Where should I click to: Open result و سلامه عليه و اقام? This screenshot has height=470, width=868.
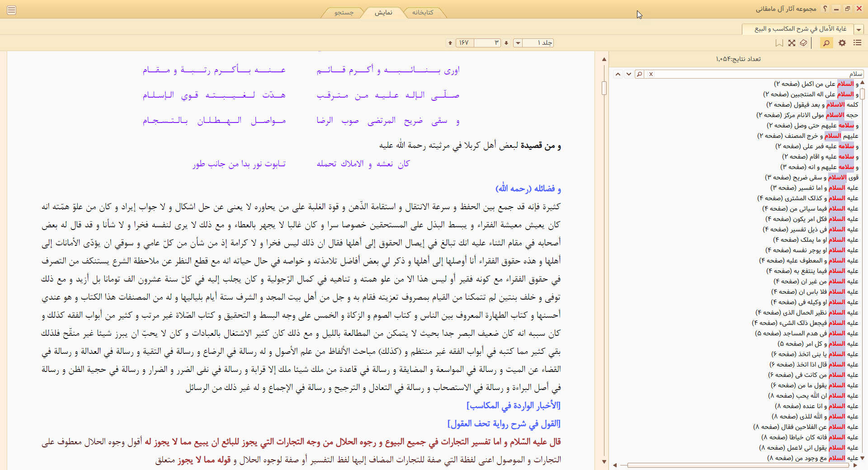pos(820,157)
